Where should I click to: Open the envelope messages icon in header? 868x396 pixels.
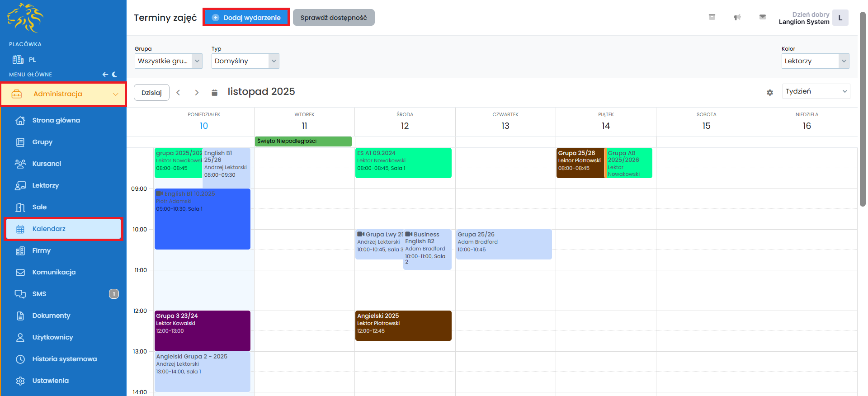pos(762,17)
